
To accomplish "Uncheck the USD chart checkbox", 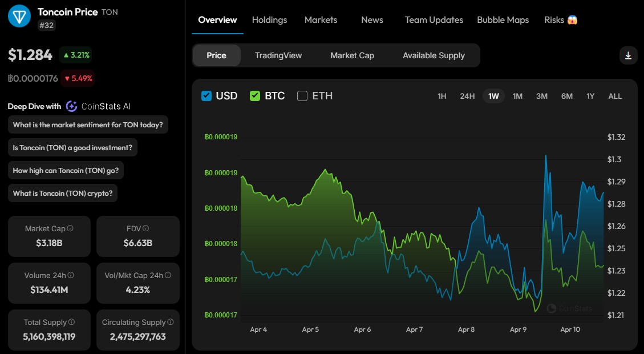I will (x=206, y=96).
